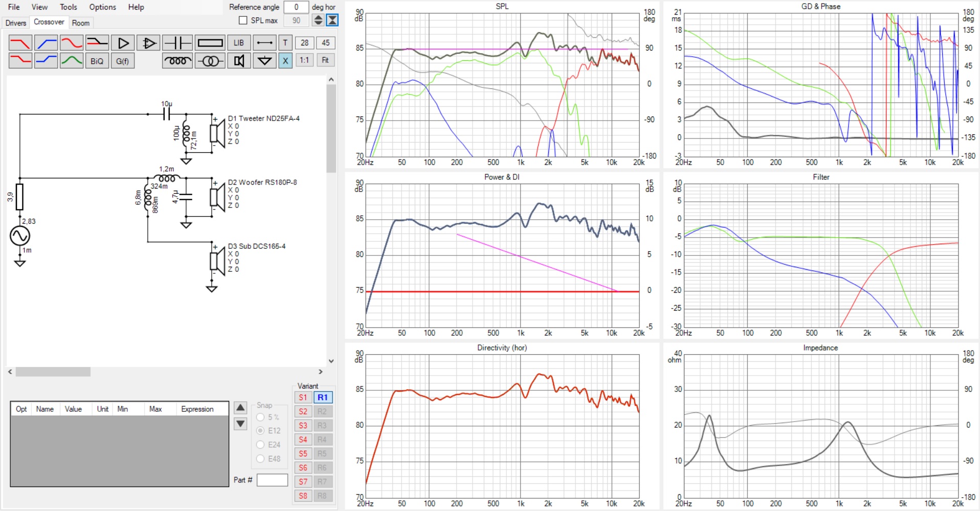Click the Reference angle input field
The width and height of the screenshot is (980, 511).
tap(296, 7)
